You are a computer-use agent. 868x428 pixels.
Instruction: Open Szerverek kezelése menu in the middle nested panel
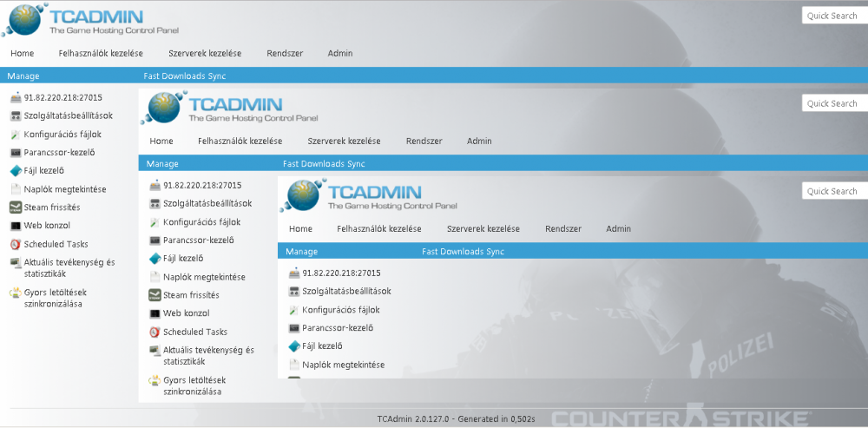click(x=344, y=142)
